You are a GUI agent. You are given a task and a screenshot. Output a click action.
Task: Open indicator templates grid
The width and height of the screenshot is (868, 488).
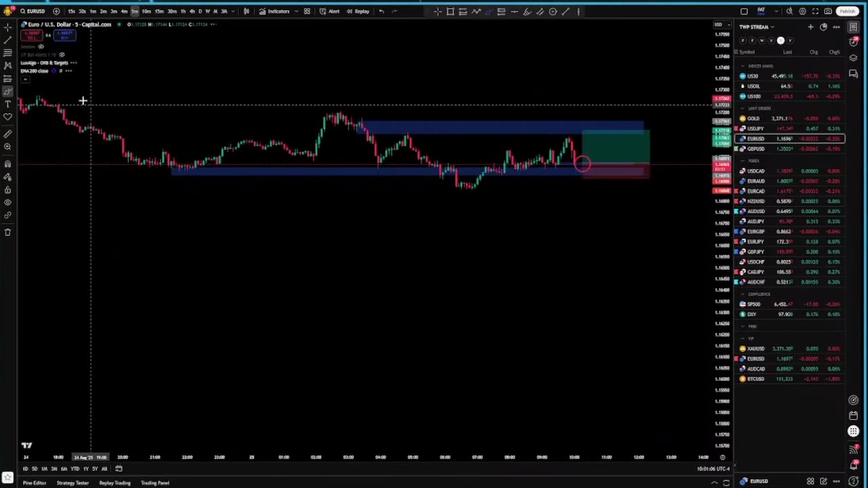coord(307,11)
